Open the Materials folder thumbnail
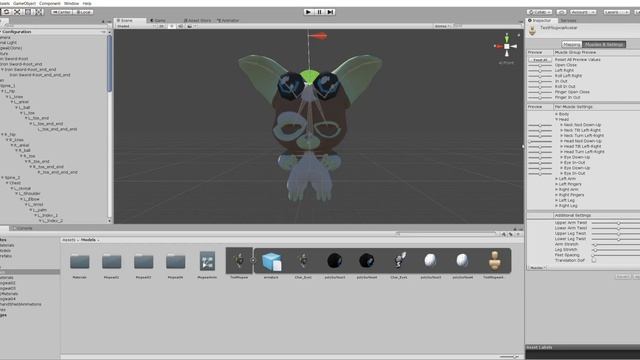This screenshot has height=360, width=640. [x=80, y=261]
